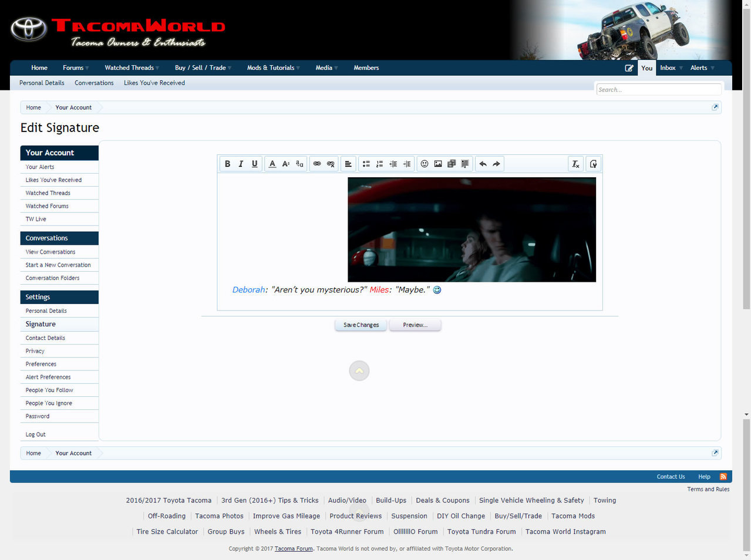Open People You Ignore in sidebar

pos(59,403)
